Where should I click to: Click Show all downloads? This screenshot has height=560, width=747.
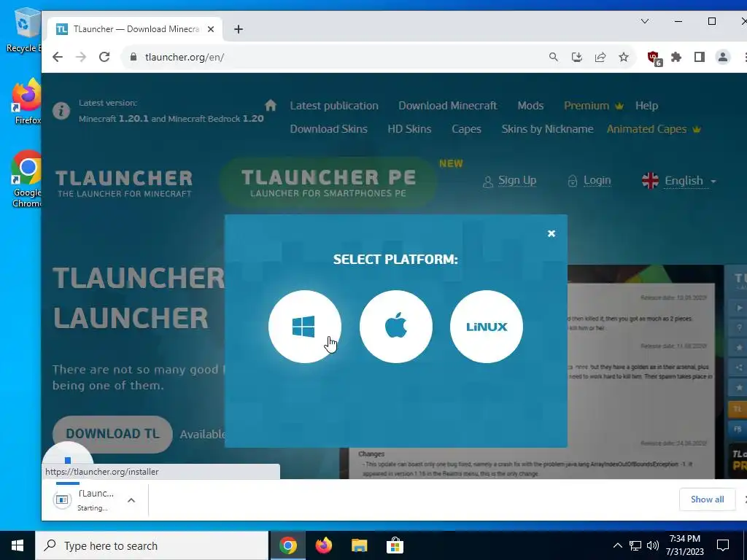point(707,499)
